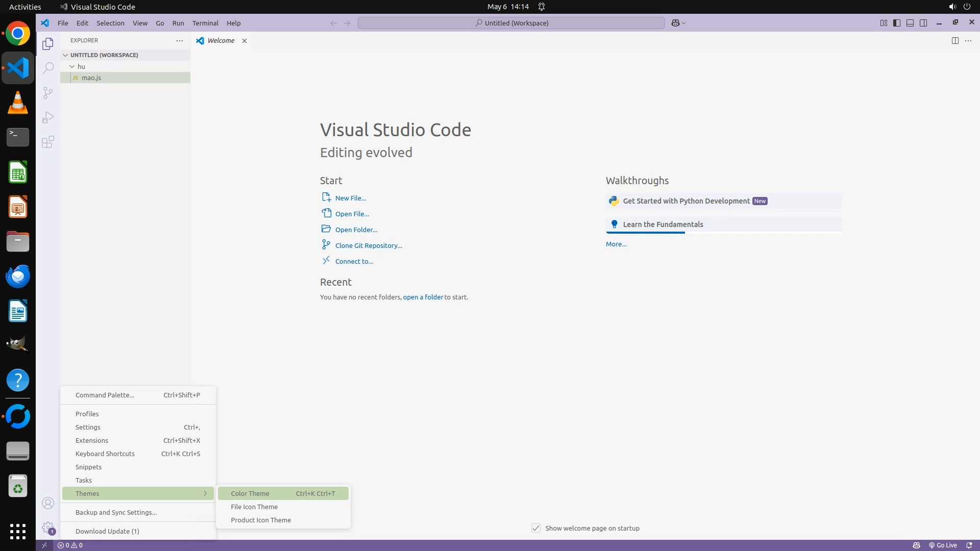Open the Extensions view icon
Image resolution: width=980 pixels, height=551 pixels.
48,142
